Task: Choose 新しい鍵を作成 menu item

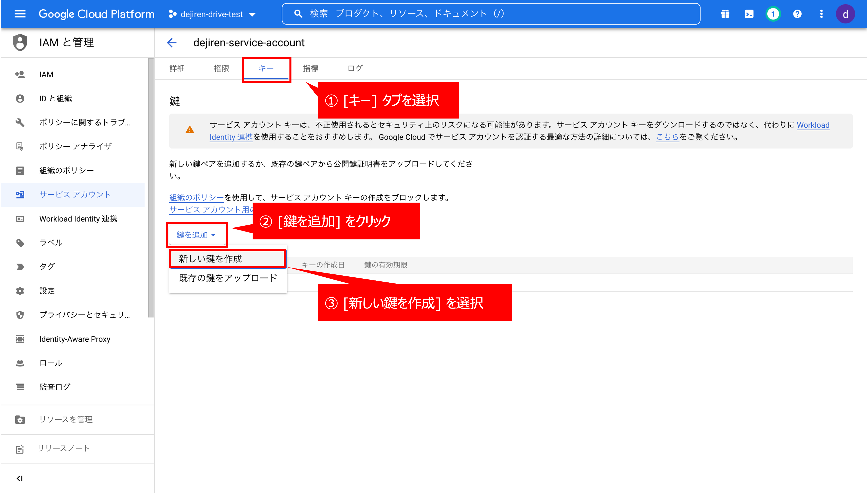Action: coord(228,259)
